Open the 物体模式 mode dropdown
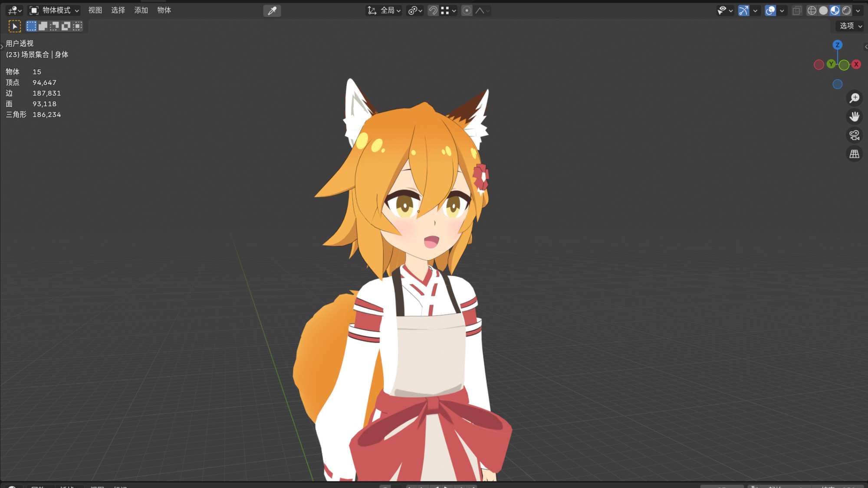 click(55, 10)
